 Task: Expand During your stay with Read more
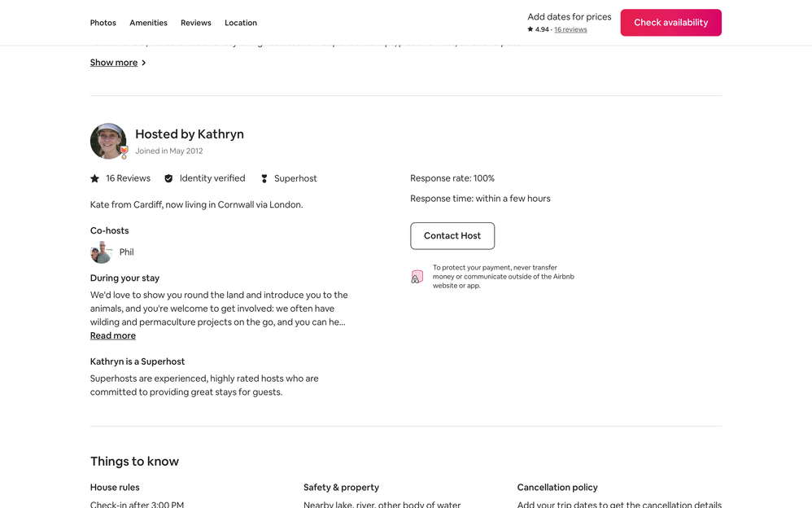click(113, 335)
